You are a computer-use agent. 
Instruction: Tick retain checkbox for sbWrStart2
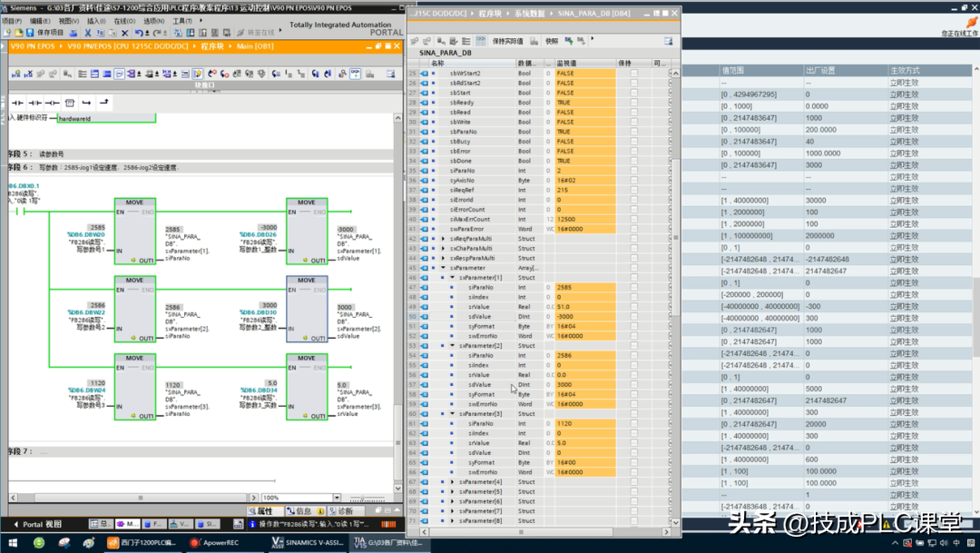[x=633, y=73]
